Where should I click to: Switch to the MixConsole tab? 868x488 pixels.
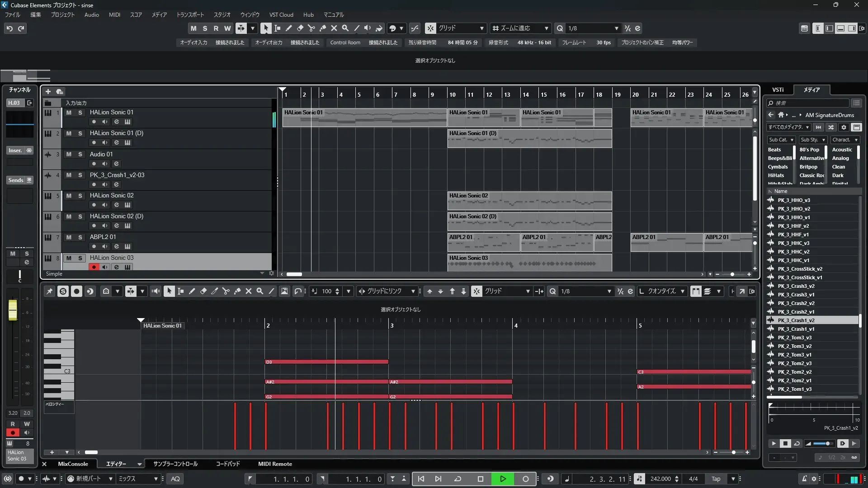click(x=73, y=464)
